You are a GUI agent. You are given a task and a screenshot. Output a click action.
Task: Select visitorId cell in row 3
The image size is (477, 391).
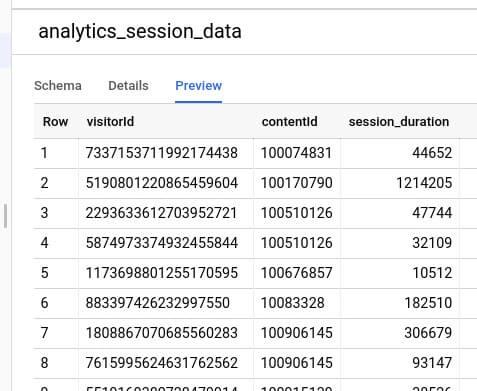click(161, 213)
